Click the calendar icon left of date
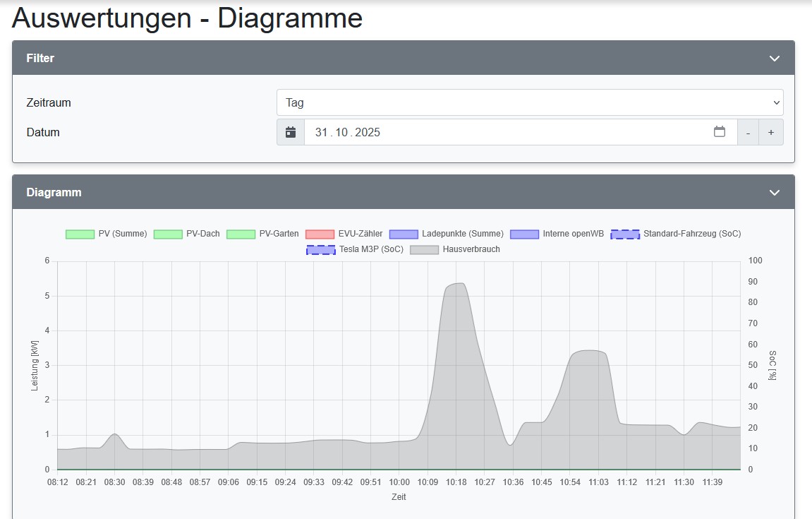 [x=290, y=132]
